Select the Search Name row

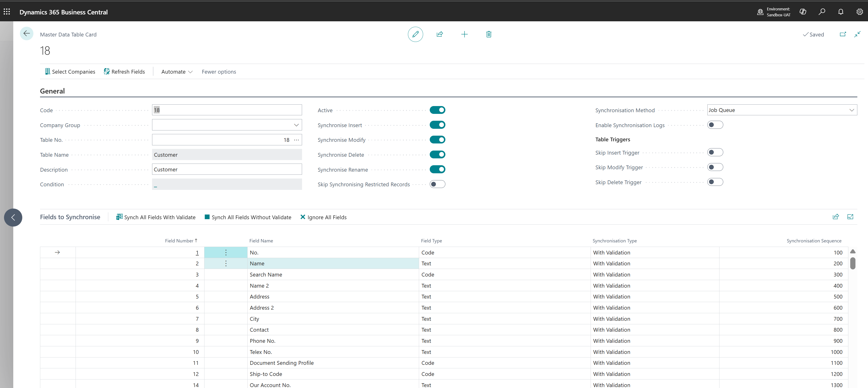coord(444,275)
